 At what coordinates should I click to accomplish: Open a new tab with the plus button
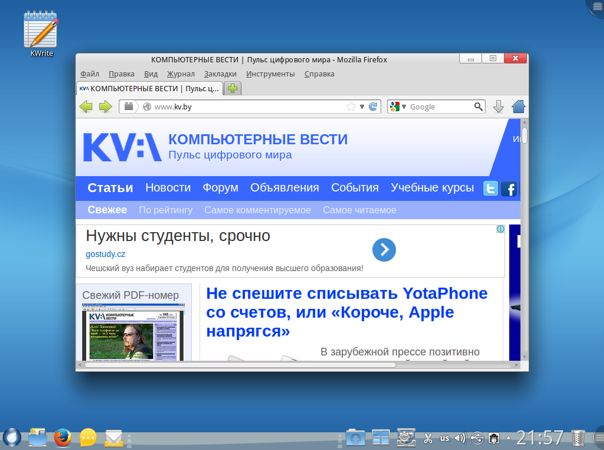[x=233, y=89]
